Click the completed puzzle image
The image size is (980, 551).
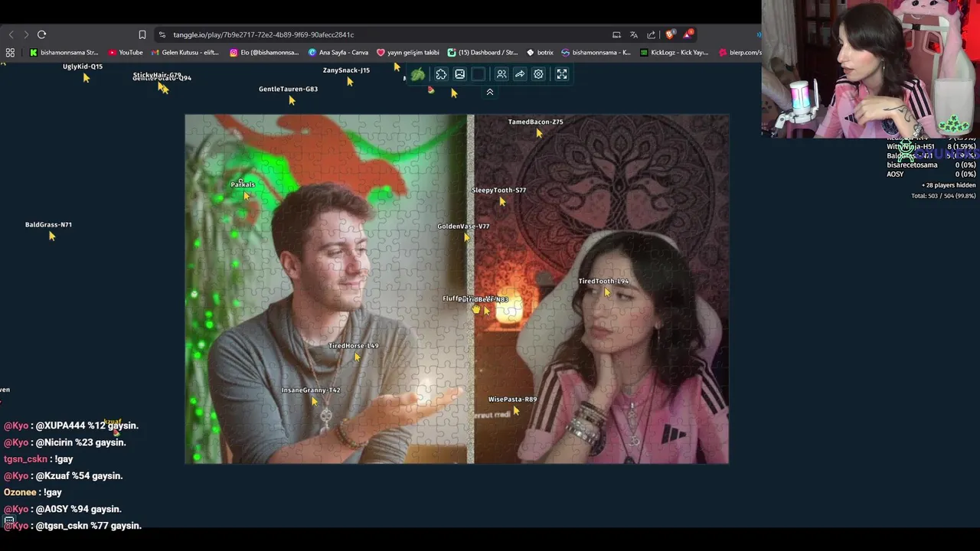[457, 289]
